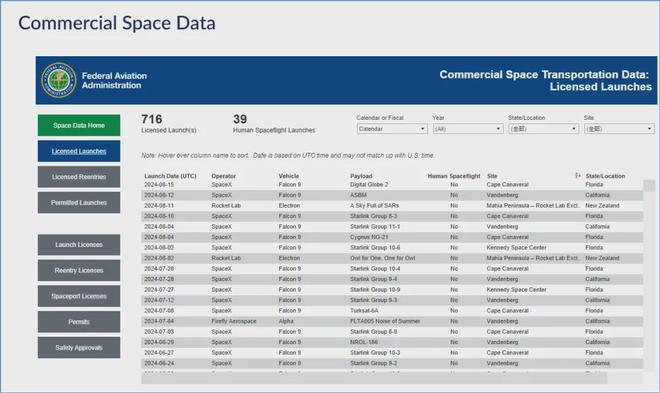Expand the Calendar or Fiscal dropdown
The height and width of the screenshot is (393, 660).
click(x=392, y=129)
